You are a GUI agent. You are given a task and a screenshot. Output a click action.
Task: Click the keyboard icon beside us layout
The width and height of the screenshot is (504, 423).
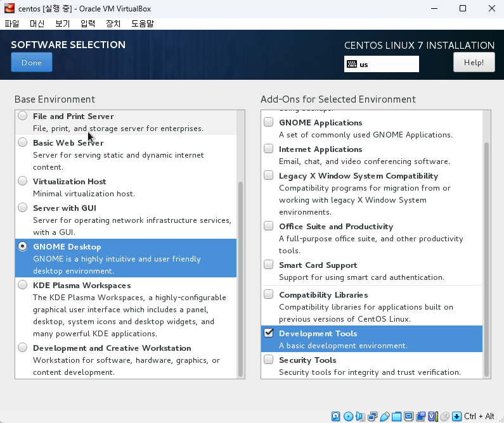point(352,64)
